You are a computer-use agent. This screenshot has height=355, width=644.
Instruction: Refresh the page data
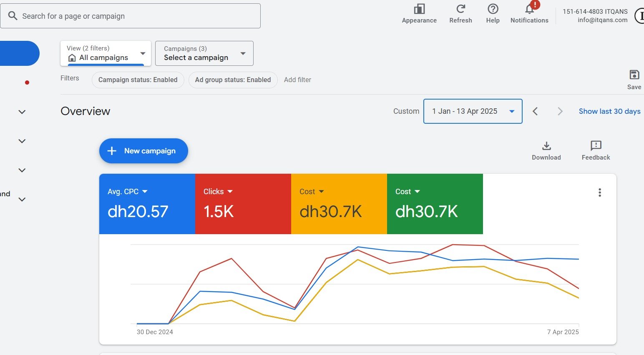[x=460, y=9]
